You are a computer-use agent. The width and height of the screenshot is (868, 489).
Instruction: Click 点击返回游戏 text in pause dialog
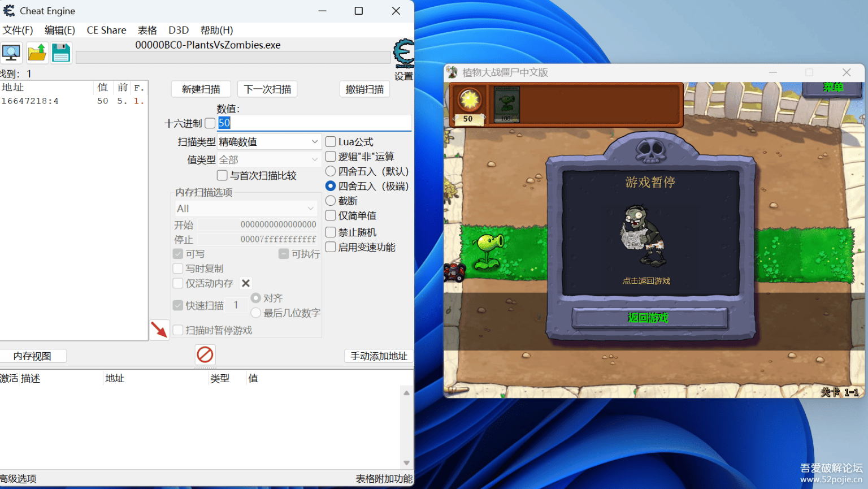646,281
